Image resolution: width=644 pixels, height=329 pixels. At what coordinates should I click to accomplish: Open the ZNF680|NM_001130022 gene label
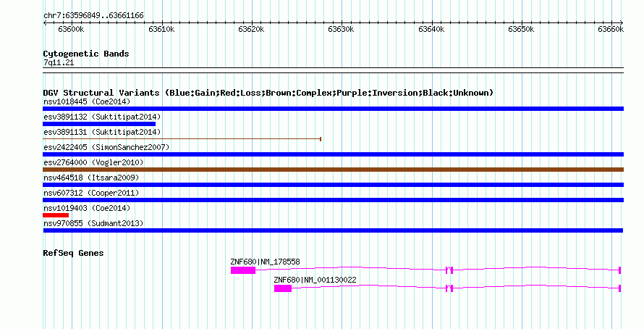click(x=315, y=280)
